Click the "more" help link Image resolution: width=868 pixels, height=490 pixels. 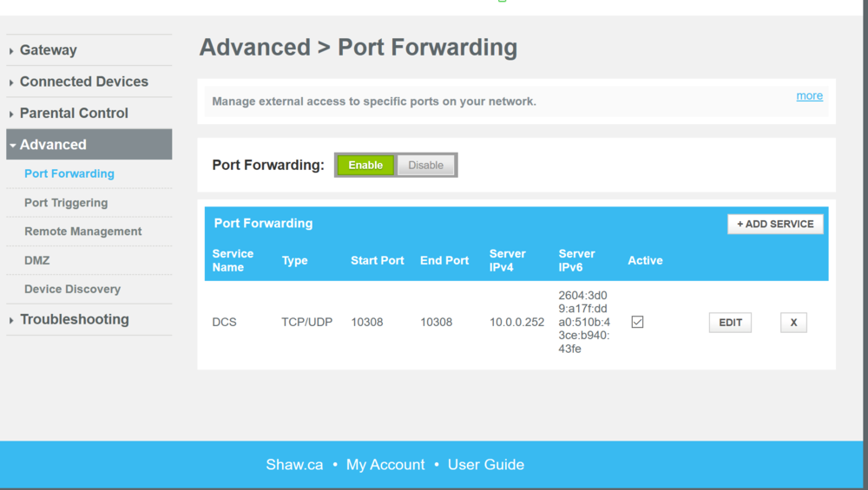point(809,95)
